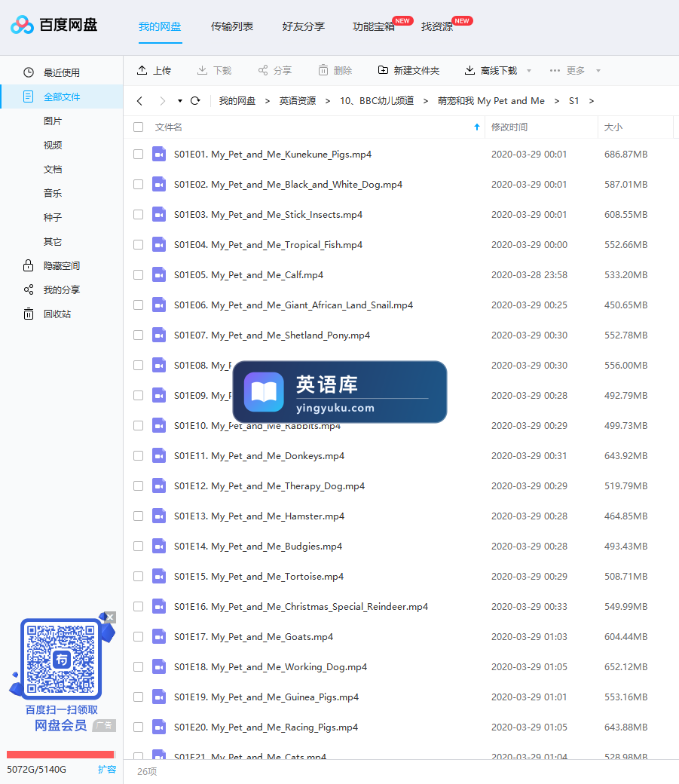The image size is (679, 784).
Task: Switch to the 我的网盘 tab
Action: tap(160, 26)
